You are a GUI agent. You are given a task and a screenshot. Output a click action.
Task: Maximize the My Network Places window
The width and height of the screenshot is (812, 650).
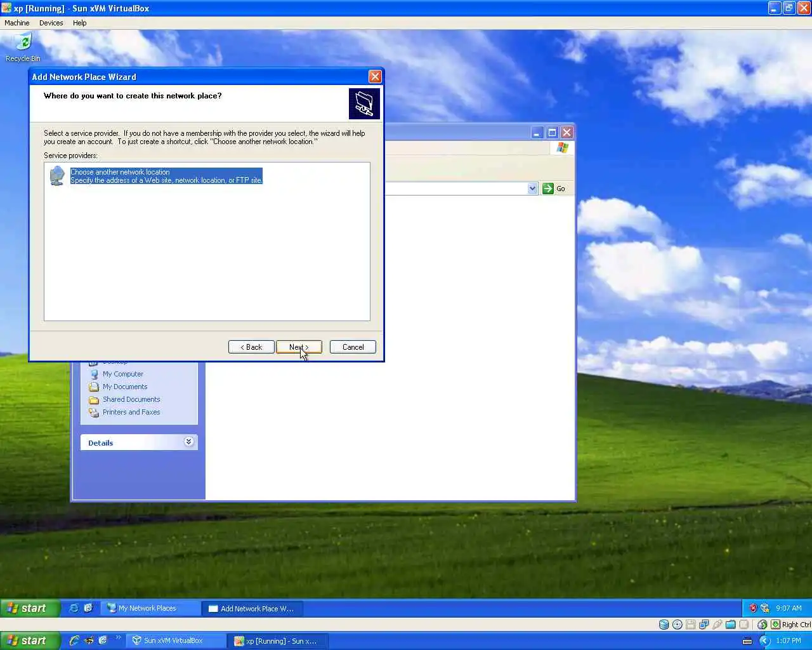click(552, 133)
